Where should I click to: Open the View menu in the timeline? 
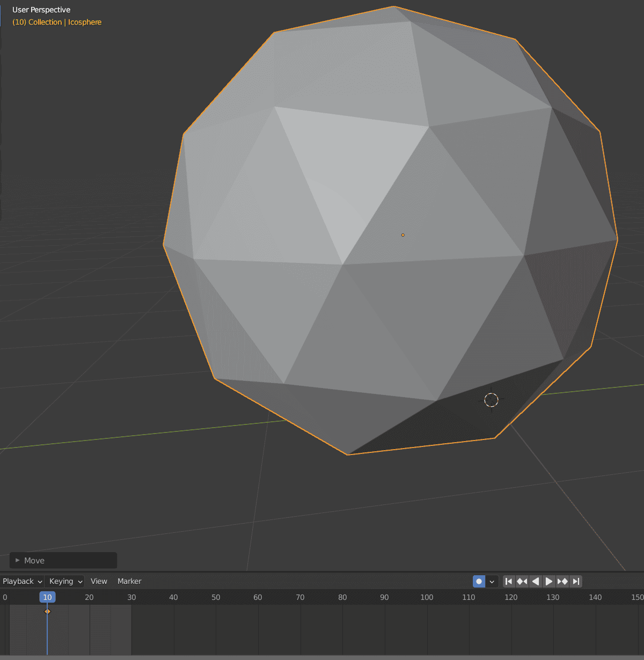tap(99, 581)
